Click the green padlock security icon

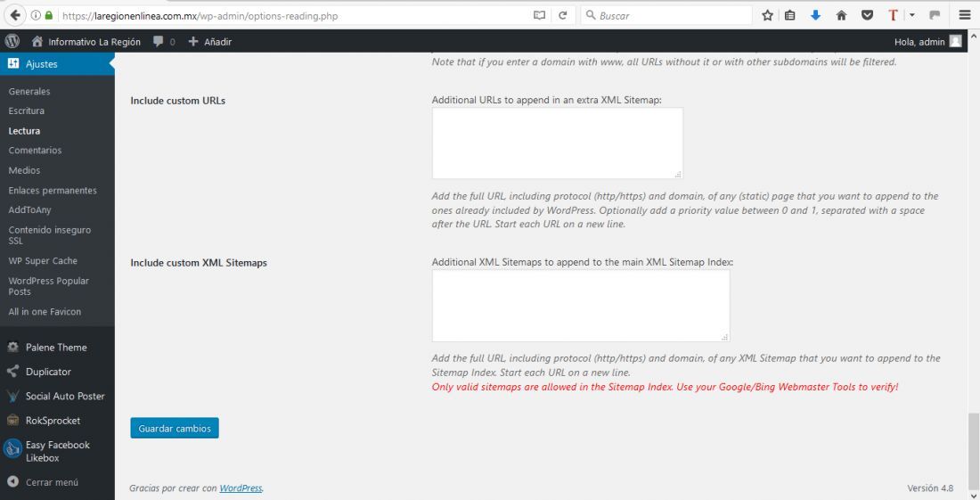(x=49, y=15)
